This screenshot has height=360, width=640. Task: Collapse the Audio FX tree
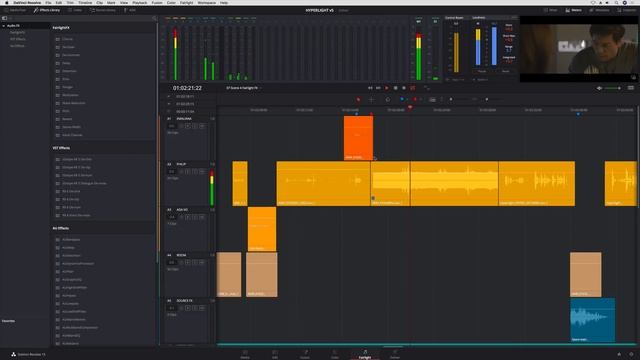4,26
